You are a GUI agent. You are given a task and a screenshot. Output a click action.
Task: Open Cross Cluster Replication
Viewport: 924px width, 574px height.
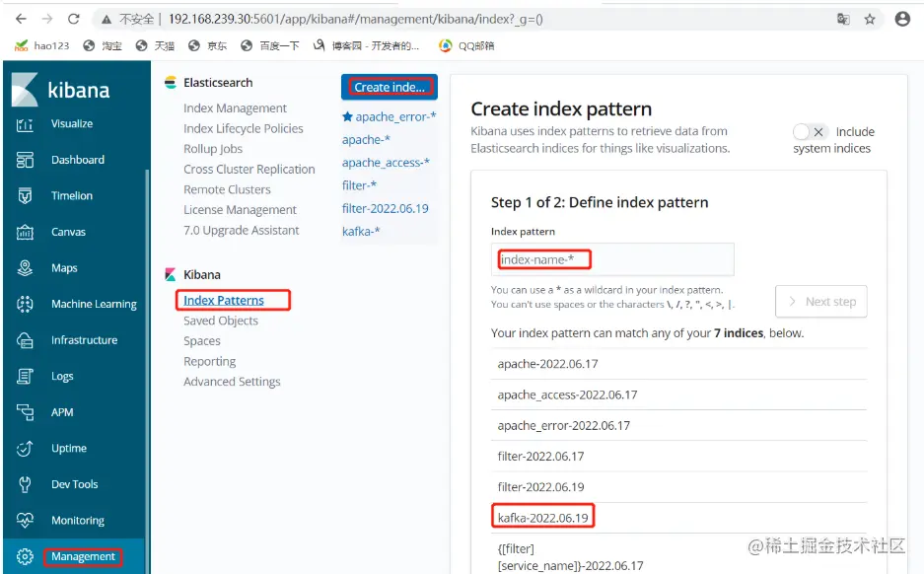pos(249,169)
